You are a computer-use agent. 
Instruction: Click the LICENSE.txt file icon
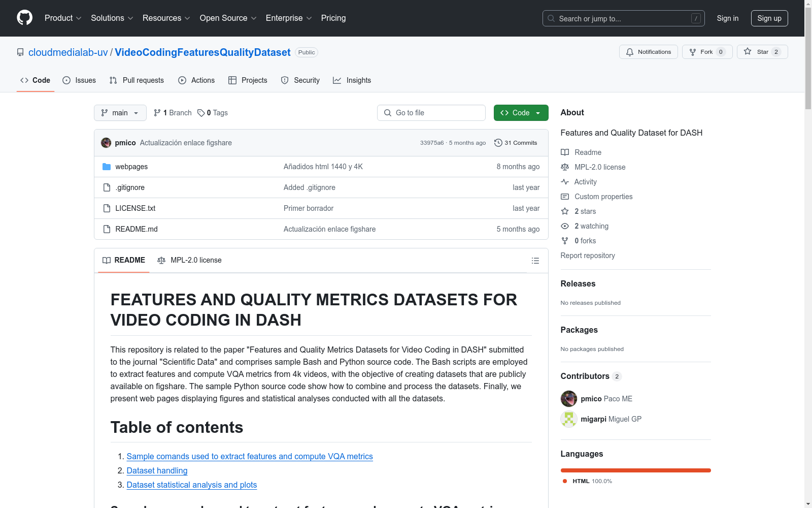coord(107,208)
